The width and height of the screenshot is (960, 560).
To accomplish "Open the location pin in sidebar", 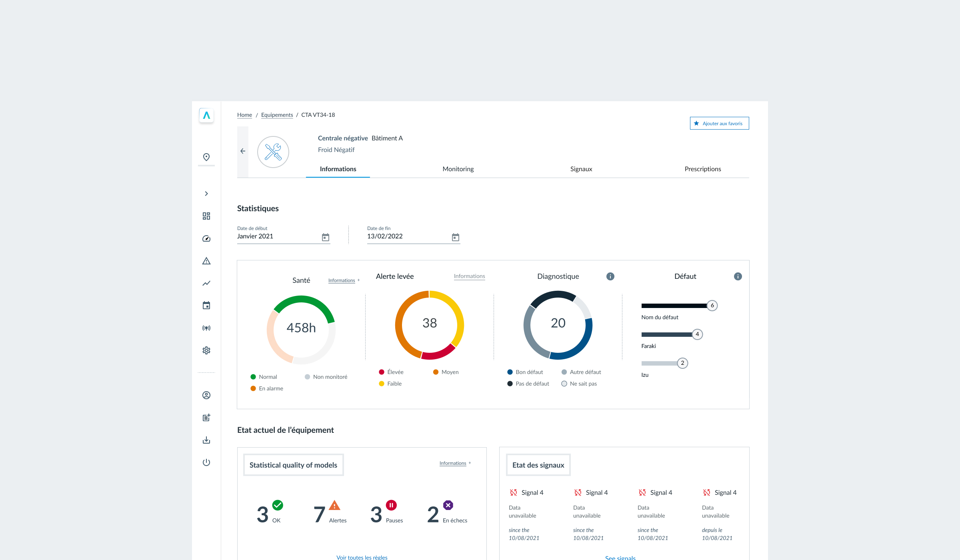I will point(206,157).
